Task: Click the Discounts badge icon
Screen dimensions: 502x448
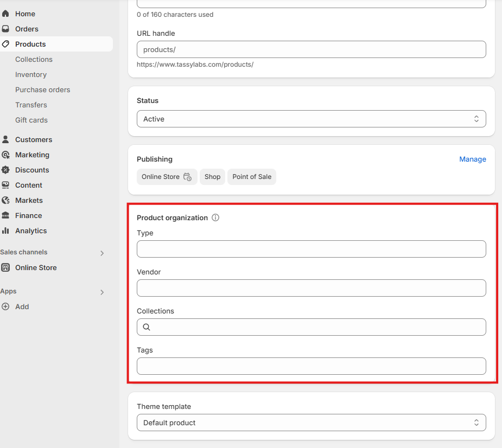Action: coord(5,170)
